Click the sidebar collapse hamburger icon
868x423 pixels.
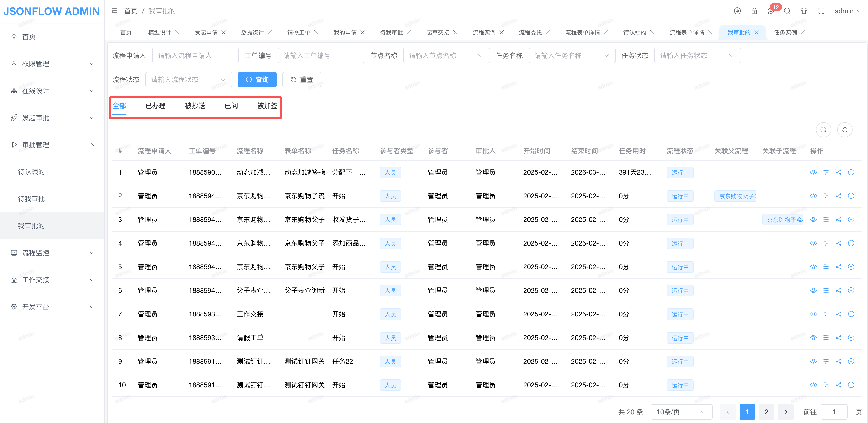click(x=115, y=11)
